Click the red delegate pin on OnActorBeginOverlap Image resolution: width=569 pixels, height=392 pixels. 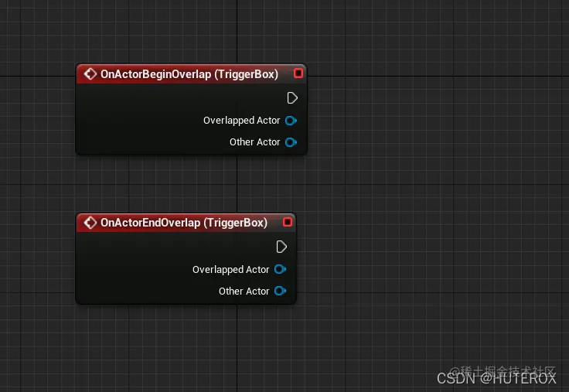coord(298,73)
